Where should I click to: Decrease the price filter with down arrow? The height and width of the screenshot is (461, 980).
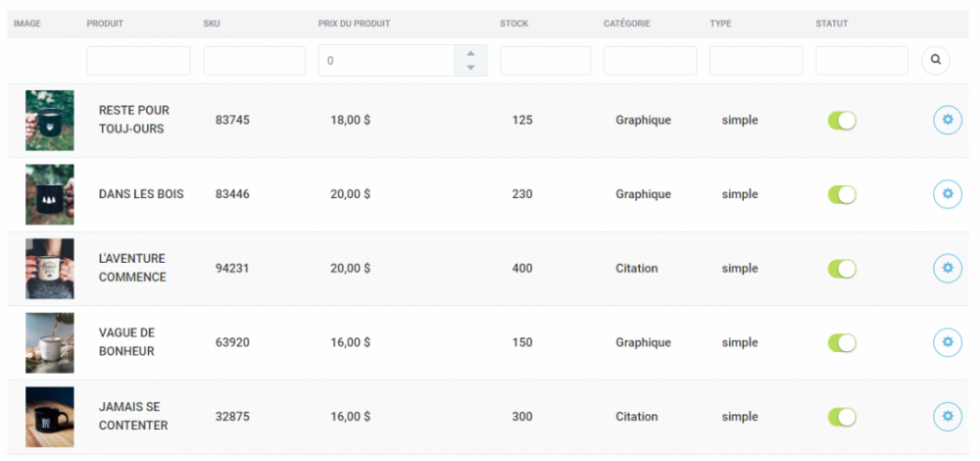click(470, 68)
